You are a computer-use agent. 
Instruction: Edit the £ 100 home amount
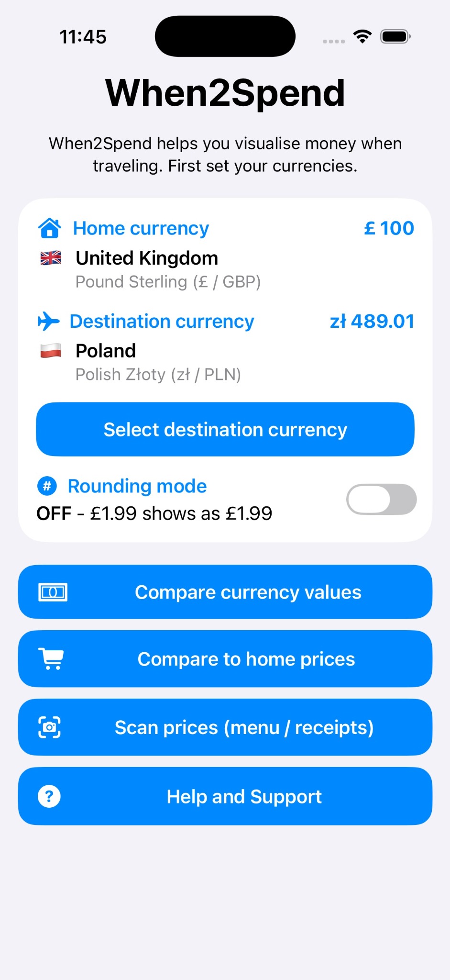[389, 228]
